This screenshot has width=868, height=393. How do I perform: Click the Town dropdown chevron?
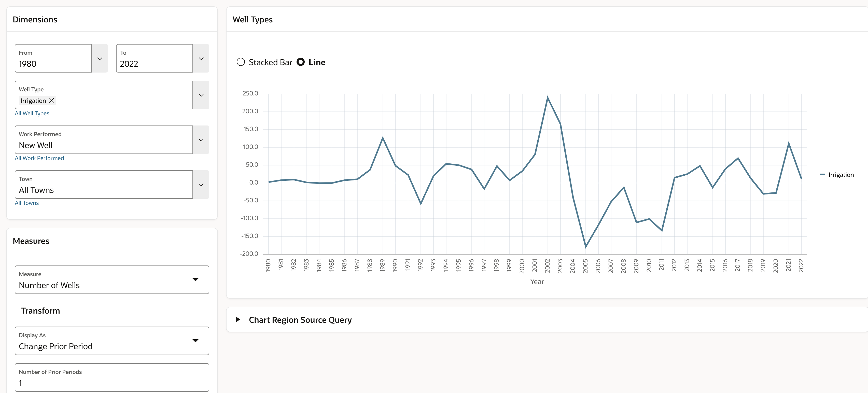[x=201, y=185]
